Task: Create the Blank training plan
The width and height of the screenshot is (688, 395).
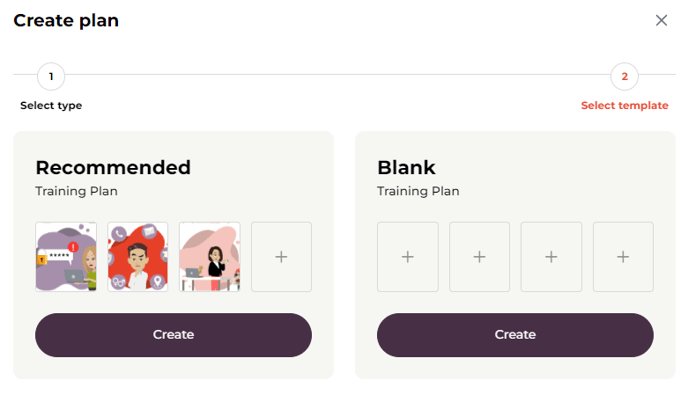Action: point(515,335)
